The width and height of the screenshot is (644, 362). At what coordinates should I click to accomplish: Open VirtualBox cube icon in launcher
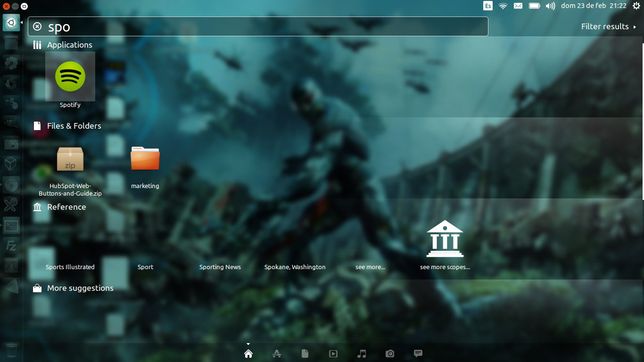tap(11, 165)
